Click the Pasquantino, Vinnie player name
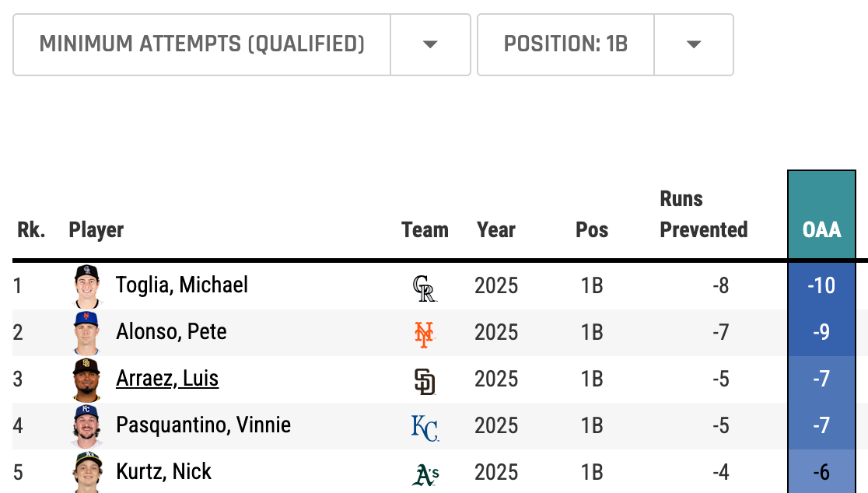This screenshot has width=868, height=493. tap(203, 425)
